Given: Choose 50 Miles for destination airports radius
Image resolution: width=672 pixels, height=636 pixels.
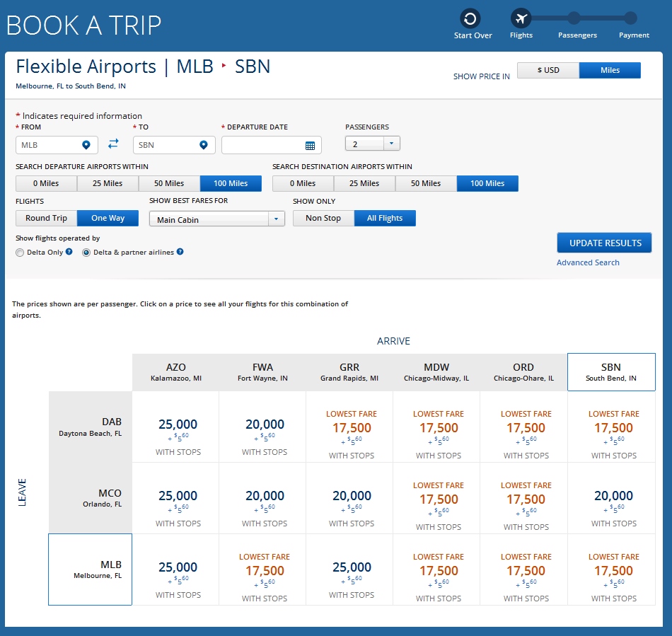Looking at the screenshot, I should point(426,184).
